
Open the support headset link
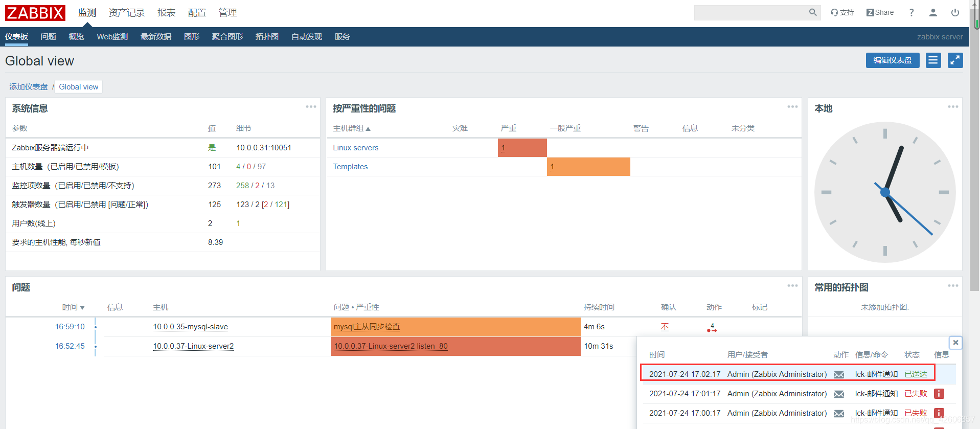click(842, 12)
